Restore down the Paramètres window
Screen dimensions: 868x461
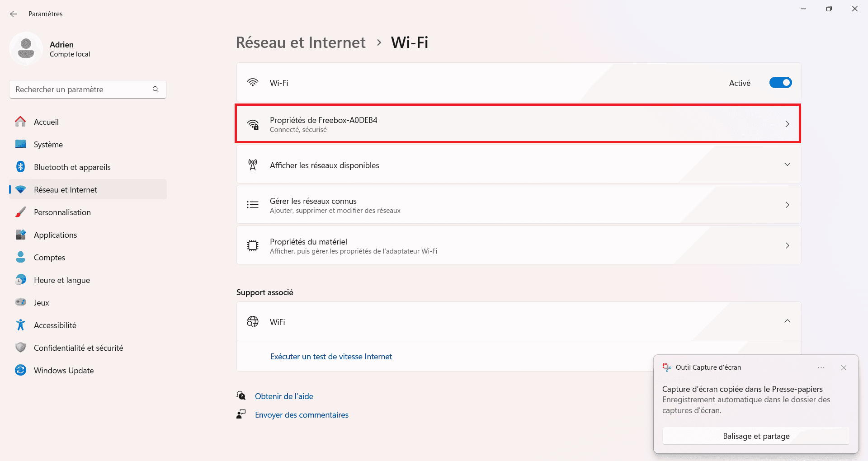[829, 9]
